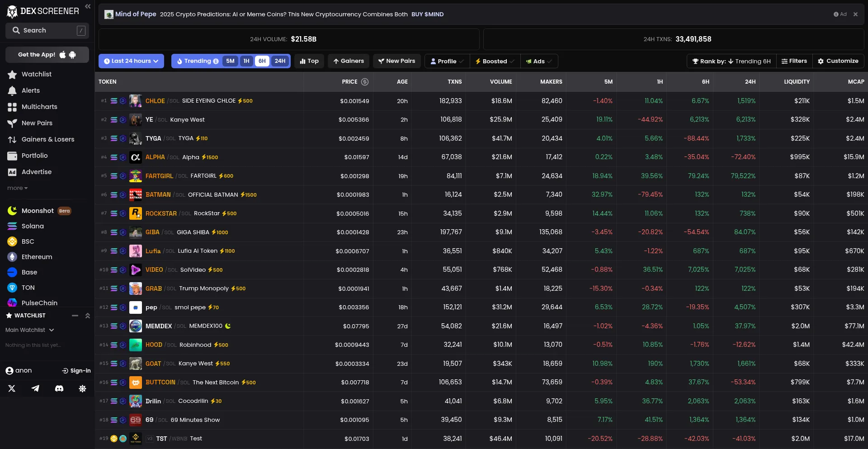
Task: Open Last 24 hours dropdown
Action: coord(131,61)
